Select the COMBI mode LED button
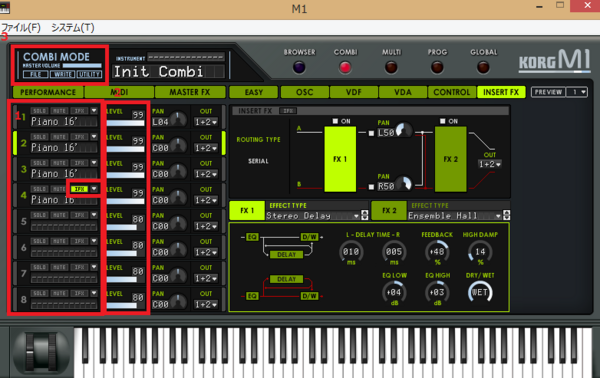 tap(345, 68)
